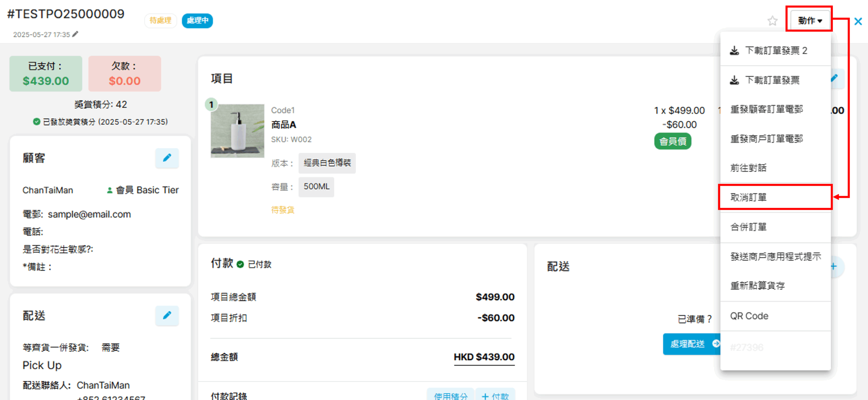The image size is (868, 400).
Task: Click the star favorite icon
Action: 772,21
